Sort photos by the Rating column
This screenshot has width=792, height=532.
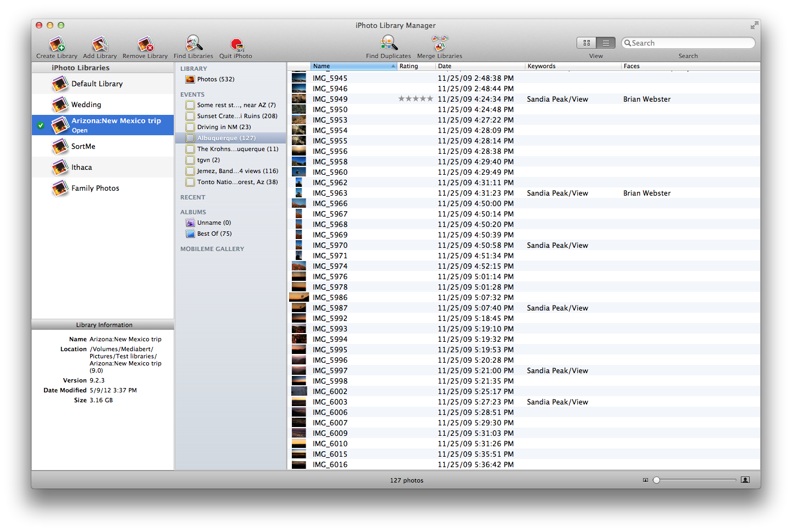coord(409,66)
